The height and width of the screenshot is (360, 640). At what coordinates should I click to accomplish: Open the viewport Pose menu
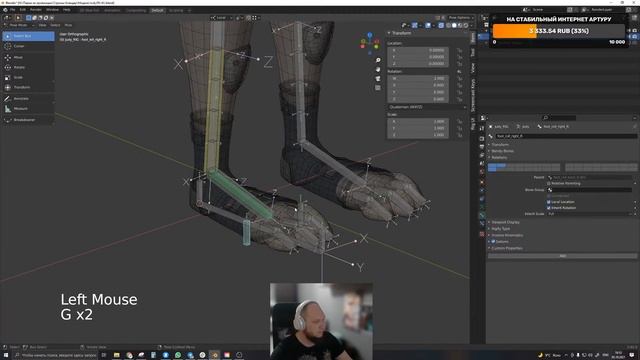pos(68,25)
